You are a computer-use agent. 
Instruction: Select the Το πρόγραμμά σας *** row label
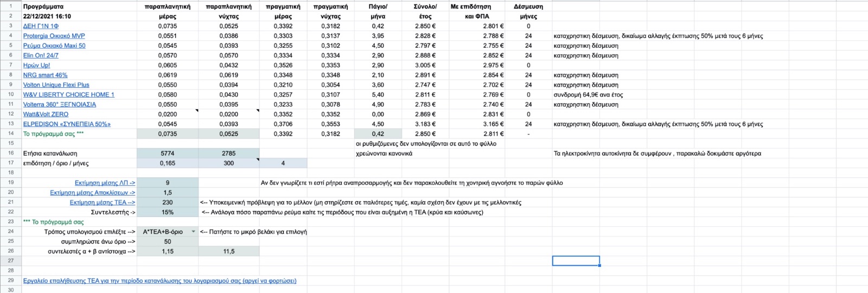click(79, 133)
